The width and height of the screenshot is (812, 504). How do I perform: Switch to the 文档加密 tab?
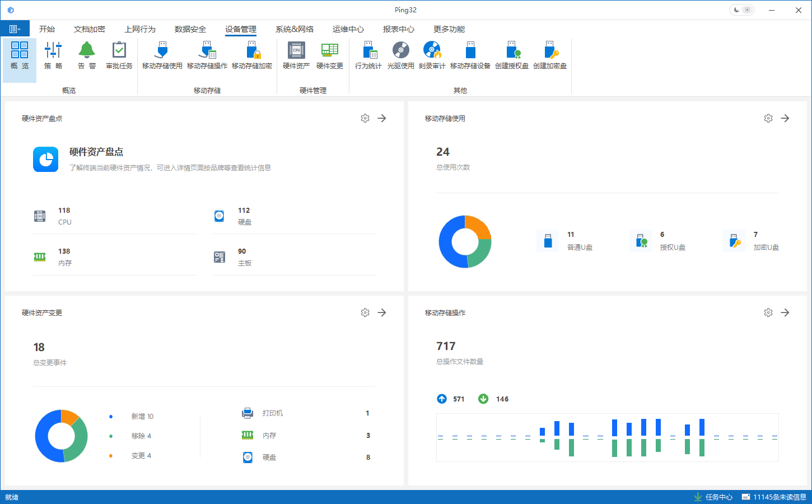[90, 29]
